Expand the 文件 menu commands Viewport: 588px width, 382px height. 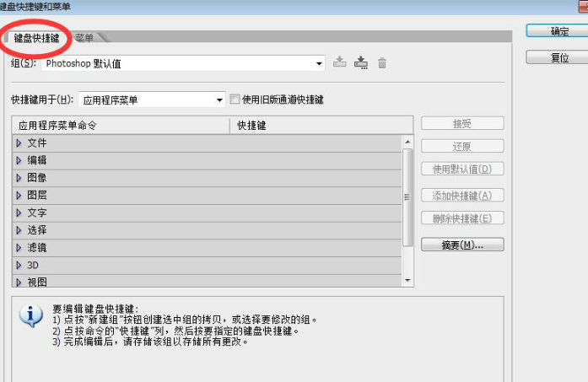19,143
